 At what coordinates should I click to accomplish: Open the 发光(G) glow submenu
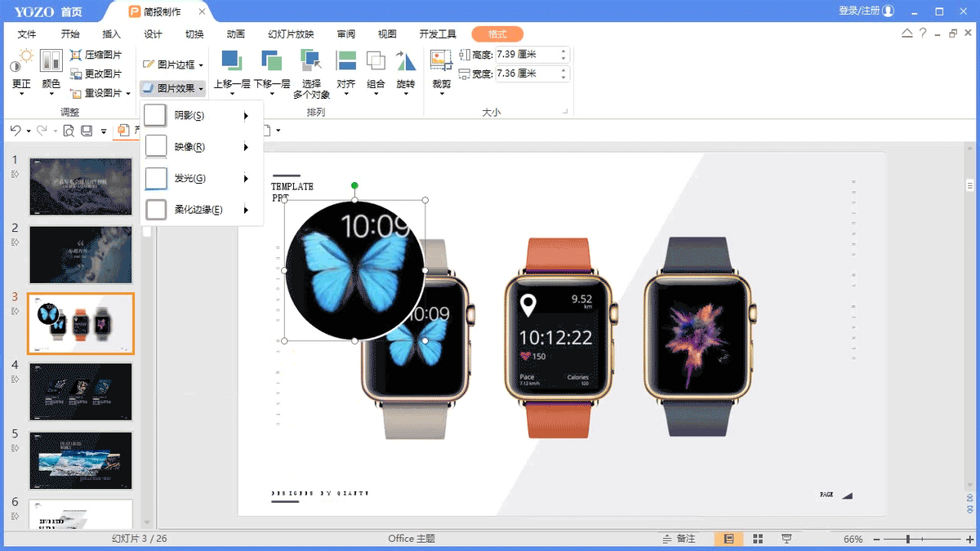pyautogui.click(x=202, y=178)
